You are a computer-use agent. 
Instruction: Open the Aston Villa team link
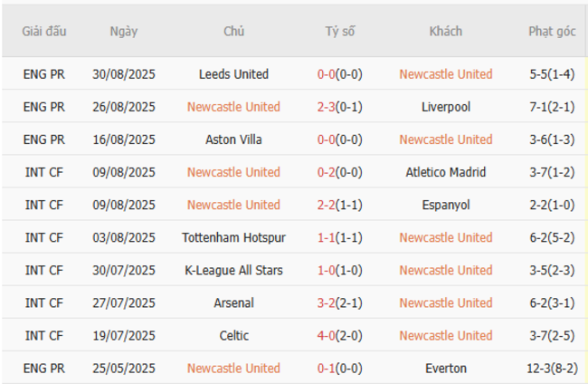pos(233,139)
